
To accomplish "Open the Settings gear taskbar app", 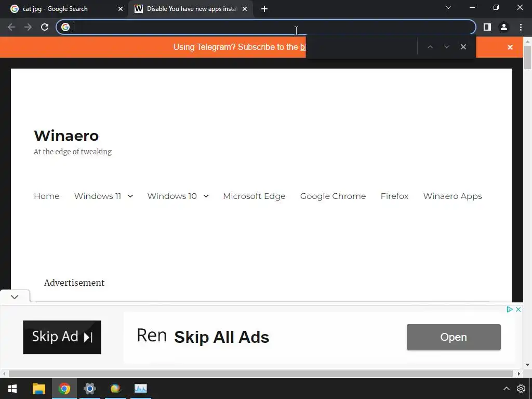I will [x=89, y=389].
